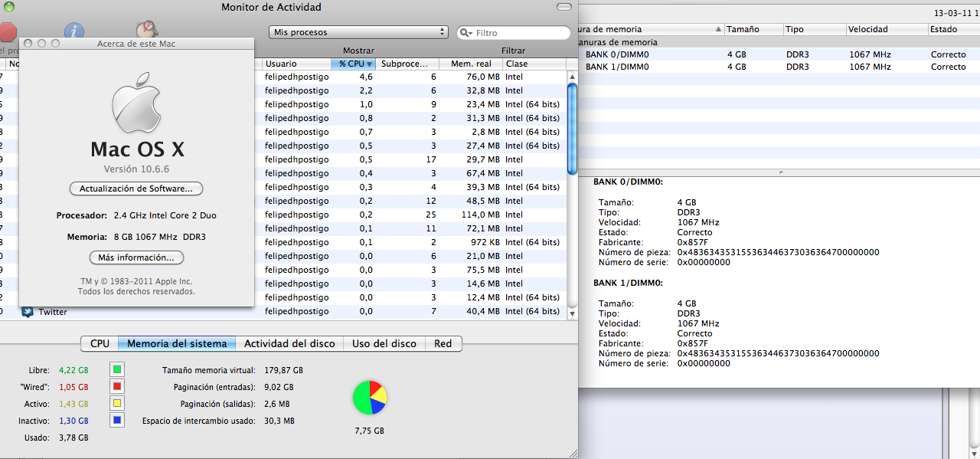Click the % CPU column sort arrow
This screenshot has height=459, width=980.
pos(370,64)
